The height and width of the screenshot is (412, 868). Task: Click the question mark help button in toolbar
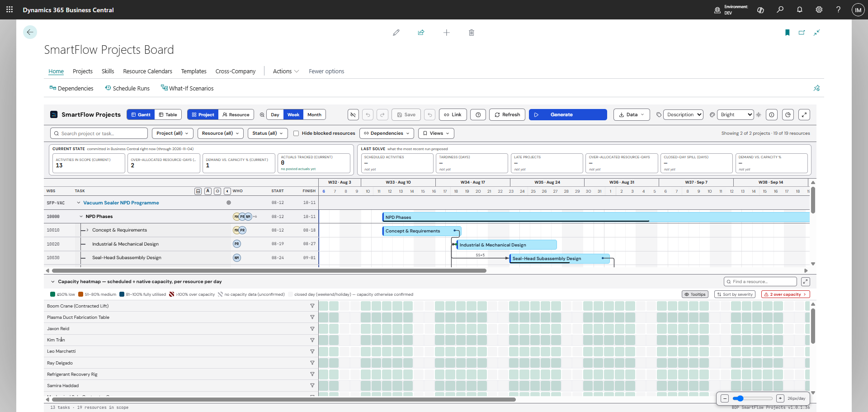click(x=478, y=115)
